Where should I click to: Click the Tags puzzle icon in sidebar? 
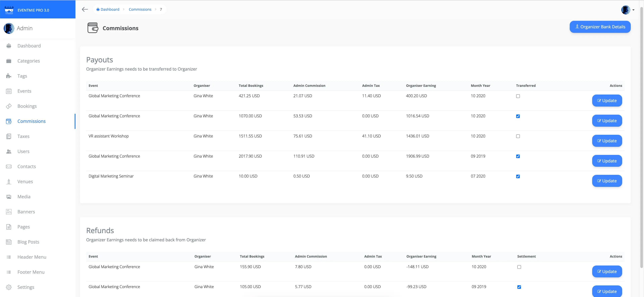pyautogui.click(x=9, y=76)
